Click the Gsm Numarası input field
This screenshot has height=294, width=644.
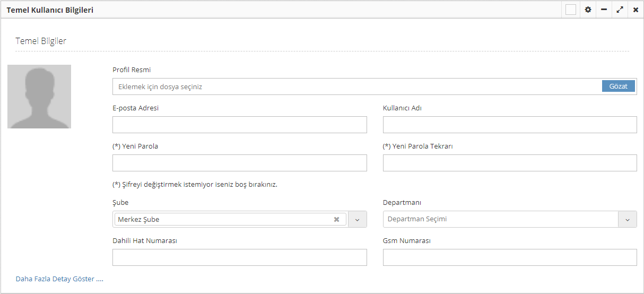(x=509, y=257)
